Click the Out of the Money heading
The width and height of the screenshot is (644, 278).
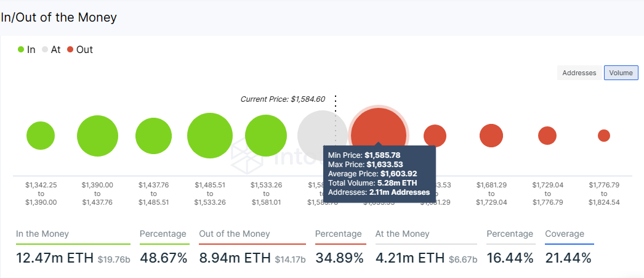pos(234,234)
